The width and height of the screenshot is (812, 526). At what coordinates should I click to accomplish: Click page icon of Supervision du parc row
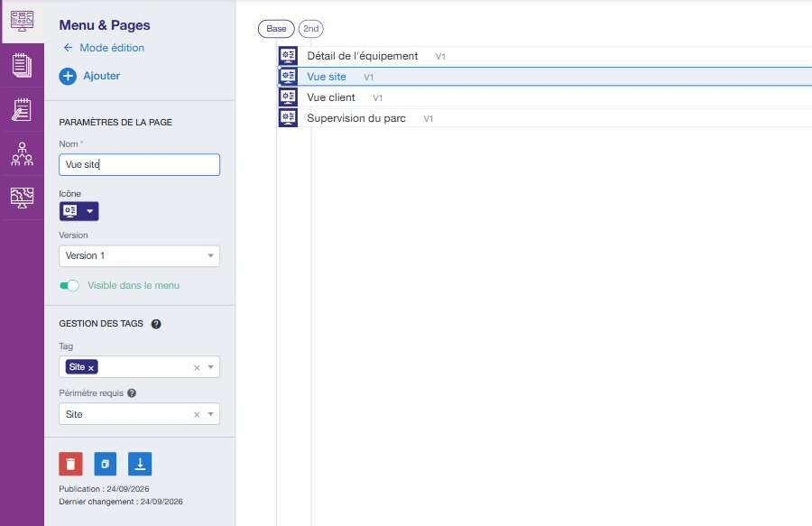(x=288, y=117)
